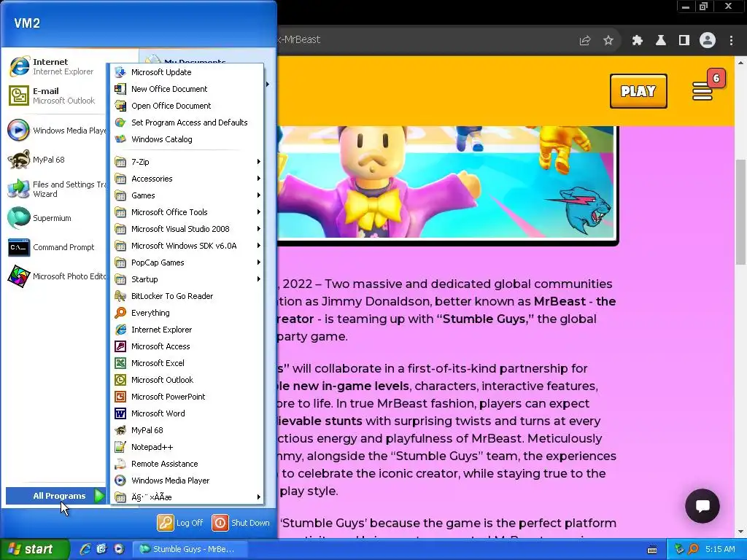747x560 pixels.
Task: Open browser three-dot menu
Action: pyautogui.click(x=731, y=41)
